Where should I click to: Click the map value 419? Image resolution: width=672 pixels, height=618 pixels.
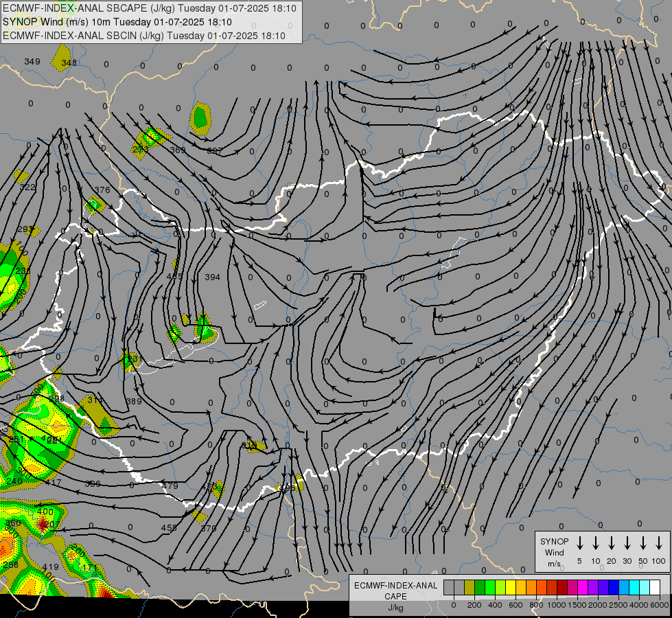pos(50,567)
